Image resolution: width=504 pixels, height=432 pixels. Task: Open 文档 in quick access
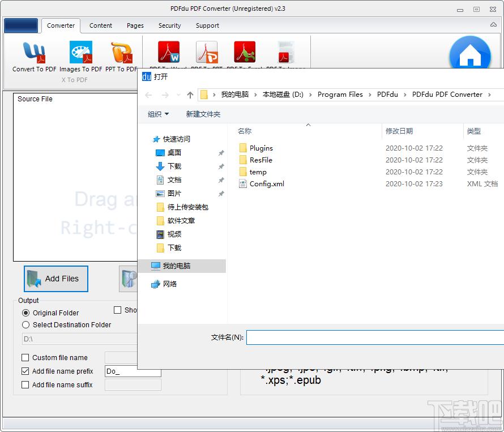pos(174,179)
